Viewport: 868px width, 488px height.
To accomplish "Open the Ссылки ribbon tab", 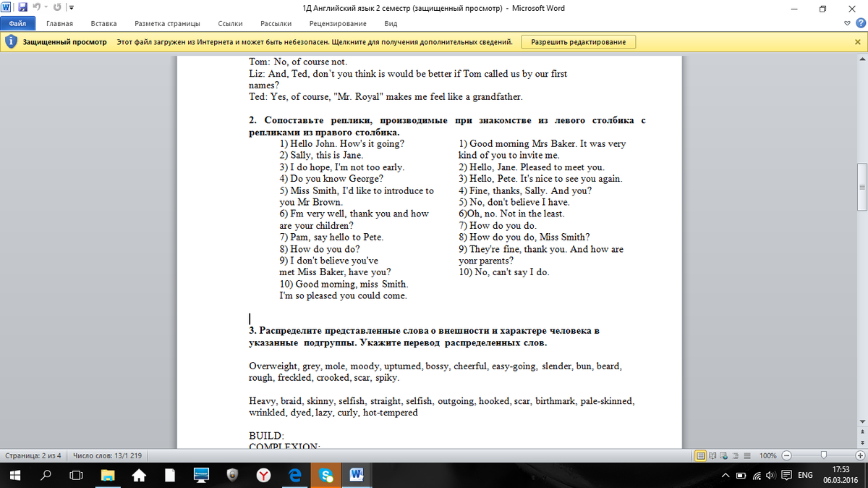I will click(x=230, y=24).
